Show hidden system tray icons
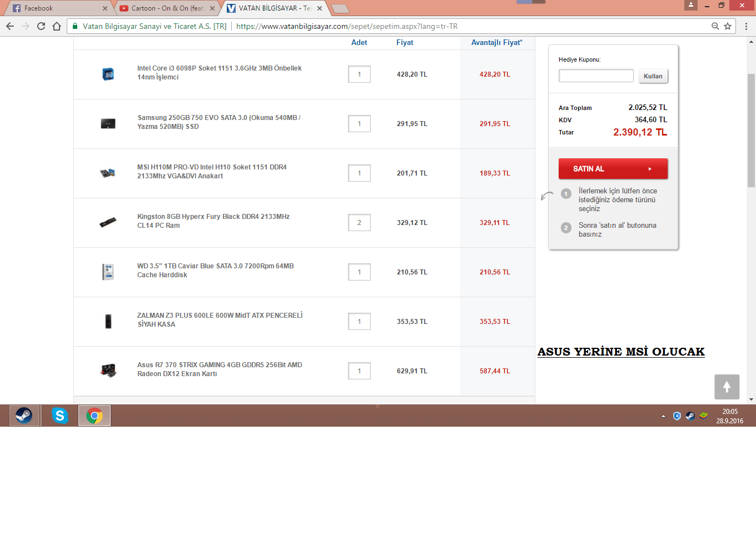The height and width of the screenshot is (540, 756). [x=663, y=416]
